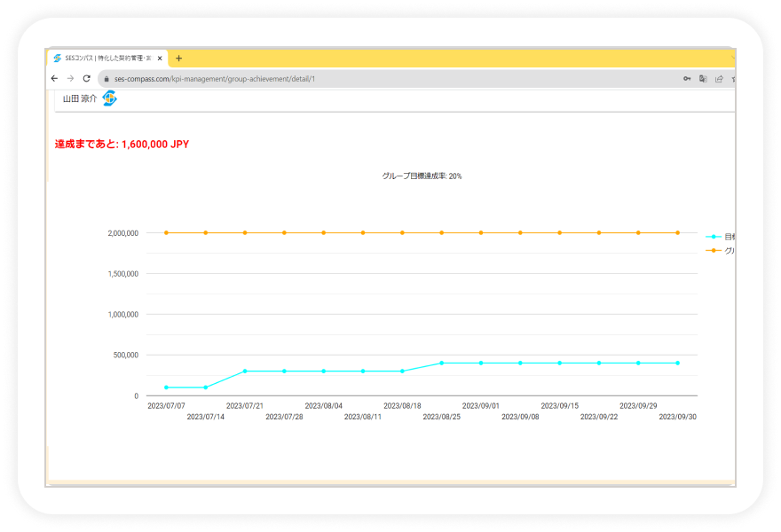The width and height of the screenshot is (781, 532).
Task: Click the SES Compass logo beside 山田 涼介
Action: [x=109, y=98]
